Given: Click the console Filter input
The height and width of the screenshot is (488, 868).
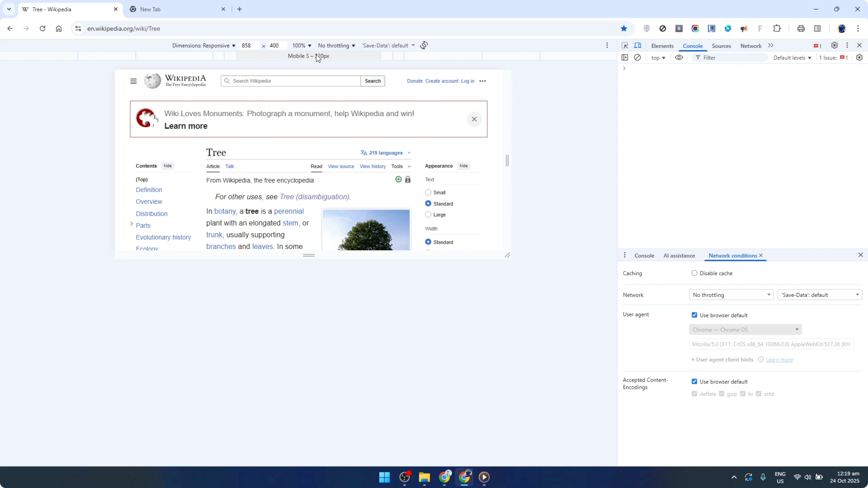Looking at the screenshot, I should pos(730,58).
